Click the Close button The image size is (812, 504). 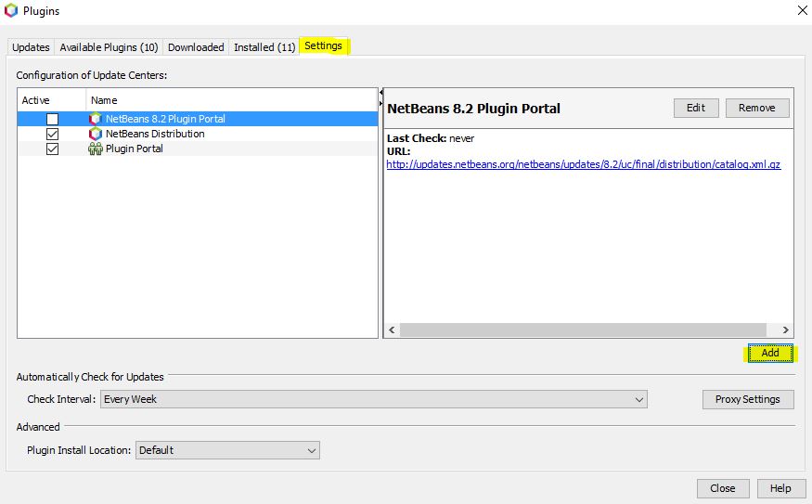[x=722, y=488]
